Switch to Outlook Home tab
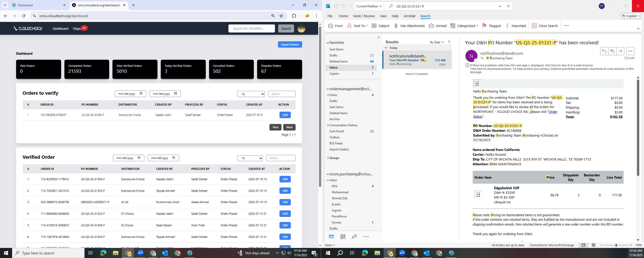The height and width of the screenshot is (258, 644). pyautogui.click(x=343, y=16)
